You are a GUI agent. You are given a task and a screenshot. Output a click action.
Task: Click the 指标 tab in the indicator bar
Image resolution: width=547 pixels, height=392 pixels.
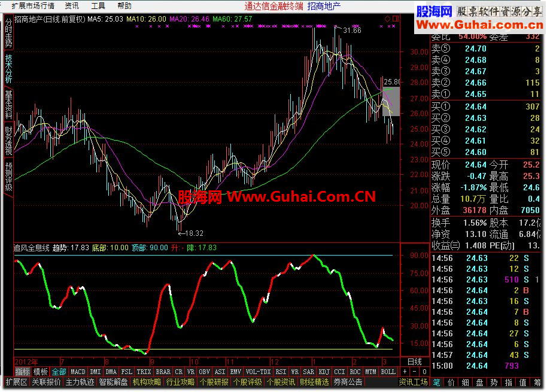pyautogui.click(x=23, y=372)
